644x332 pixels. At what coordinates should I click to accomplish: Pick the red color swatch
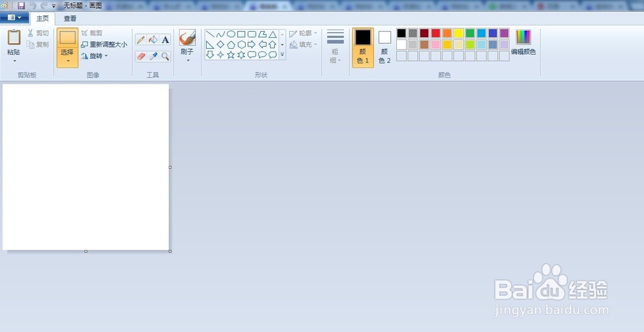coord(436,33)
